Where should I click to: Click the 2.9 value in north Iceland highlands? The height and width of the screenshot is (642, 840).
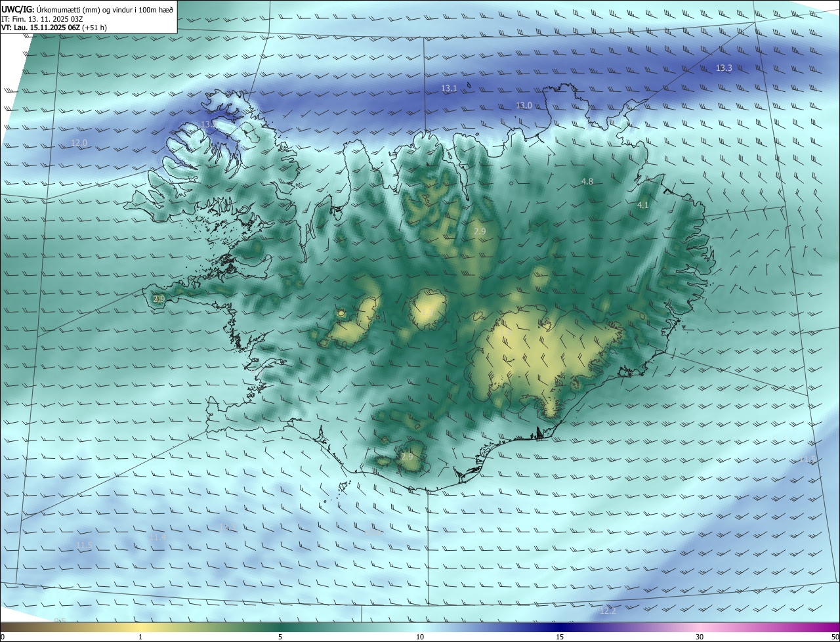tap(480, 232)
